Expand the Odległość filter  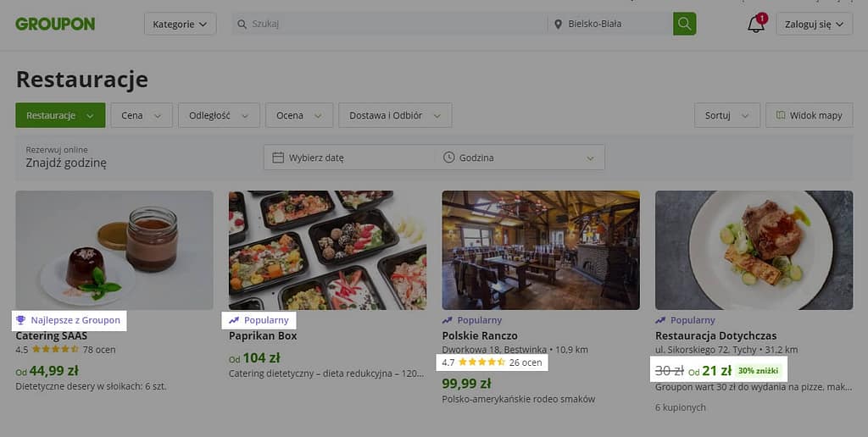[219, 115]
